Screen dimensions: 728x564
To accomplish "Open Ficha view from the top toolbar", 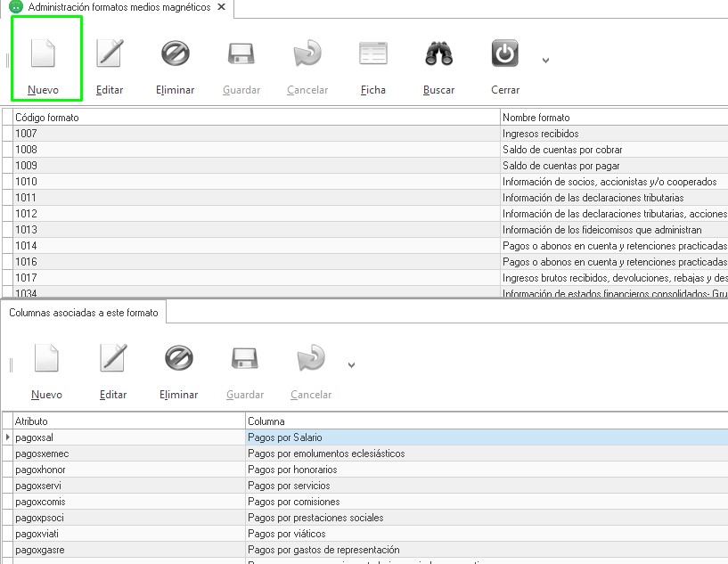I will [373, 53].
